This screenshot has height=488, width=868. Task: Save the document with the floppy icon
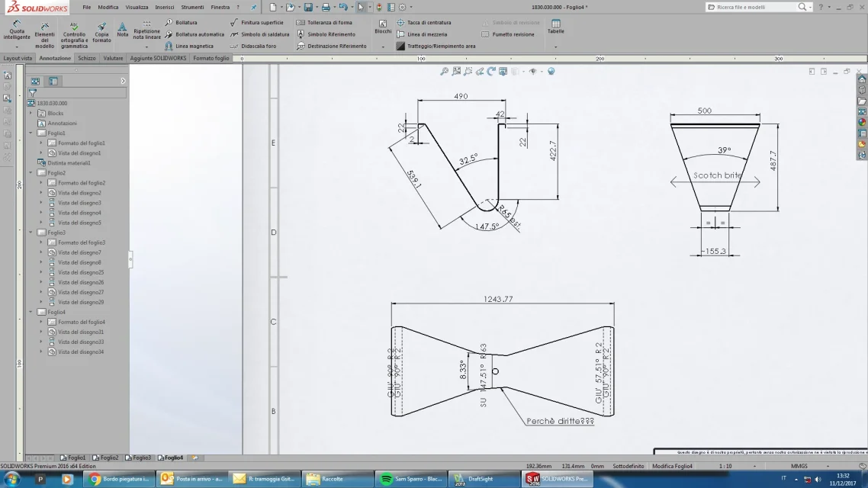[308, 7]
